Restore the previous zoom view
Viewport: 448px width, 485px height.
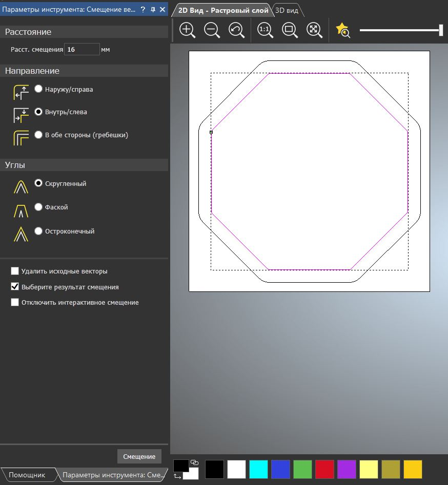(236, 30)
